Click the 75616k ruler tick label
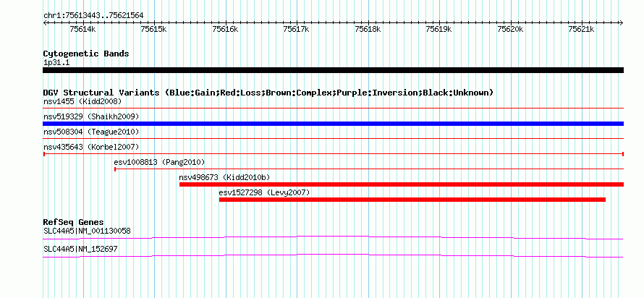 (x=225, y=29)
